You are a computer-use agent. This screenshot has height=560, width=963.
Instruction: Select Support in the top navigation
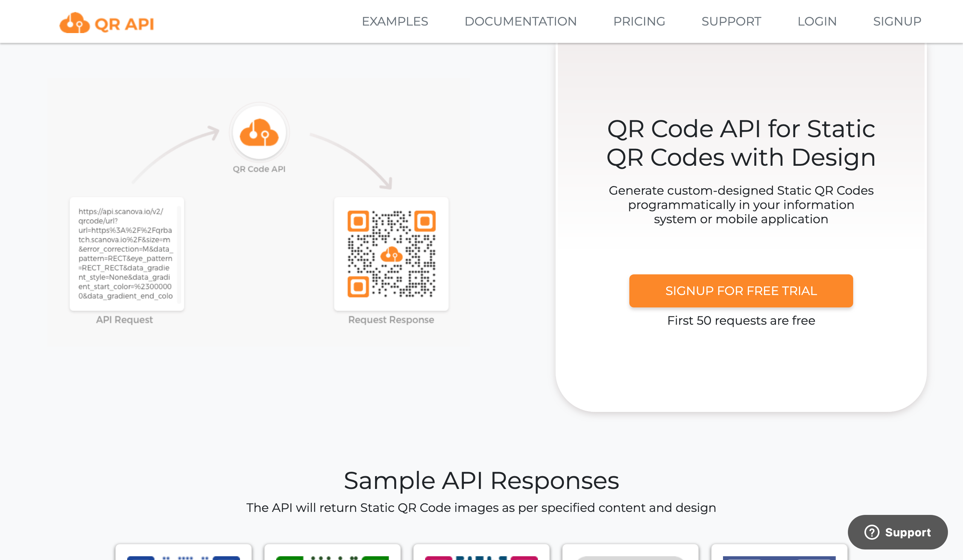point(731,21)
